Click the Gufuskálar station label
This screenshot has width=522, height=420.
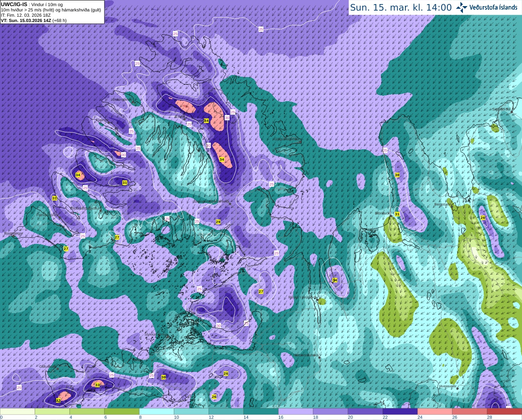[x=48, y=367]
